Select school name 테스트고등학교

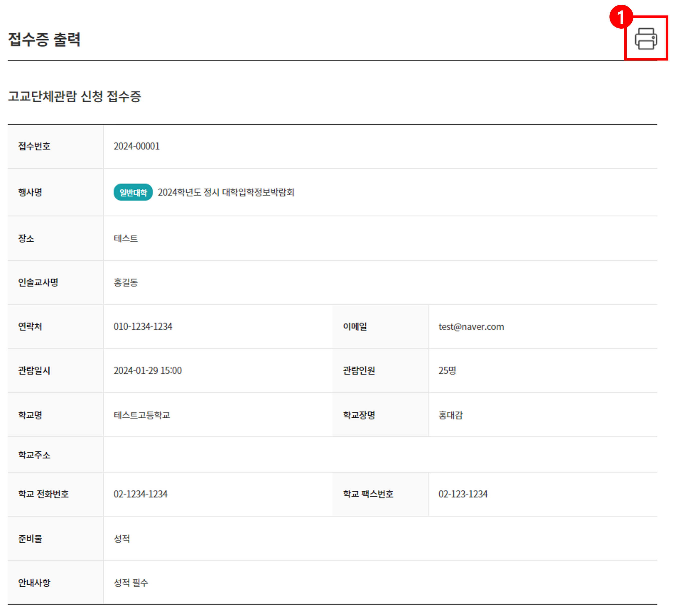click(x=142, y=415)
